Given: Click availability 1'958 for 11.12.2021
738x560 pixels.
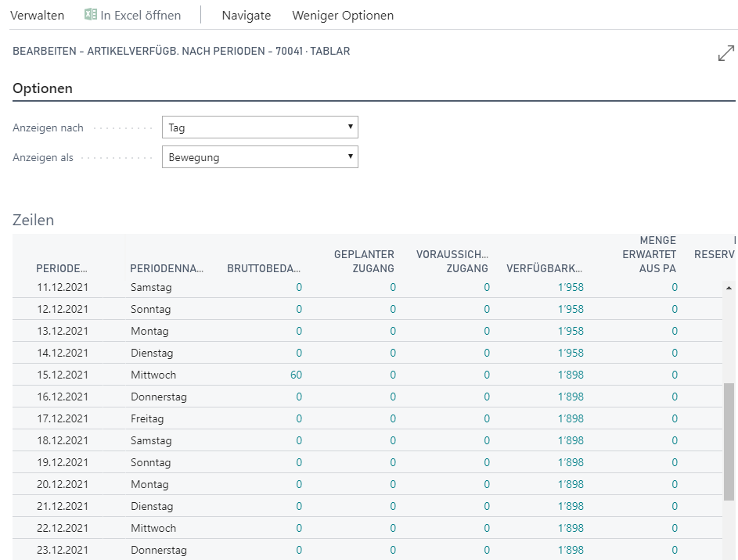Looking at the screenshot, I should pos(571,287).
